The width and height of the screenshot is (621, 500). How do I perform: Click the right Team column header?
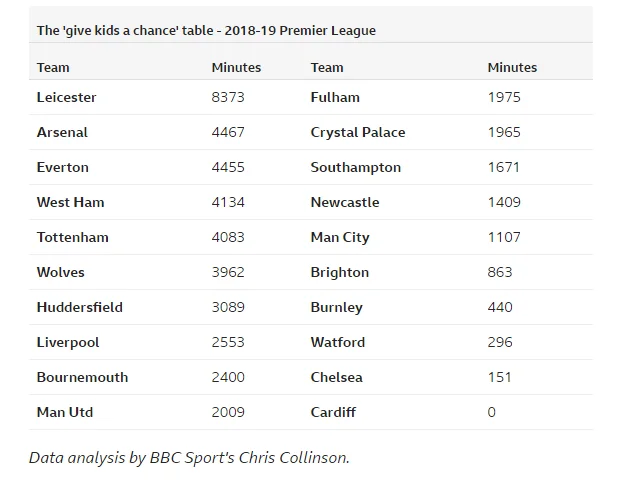coord(327,67)
